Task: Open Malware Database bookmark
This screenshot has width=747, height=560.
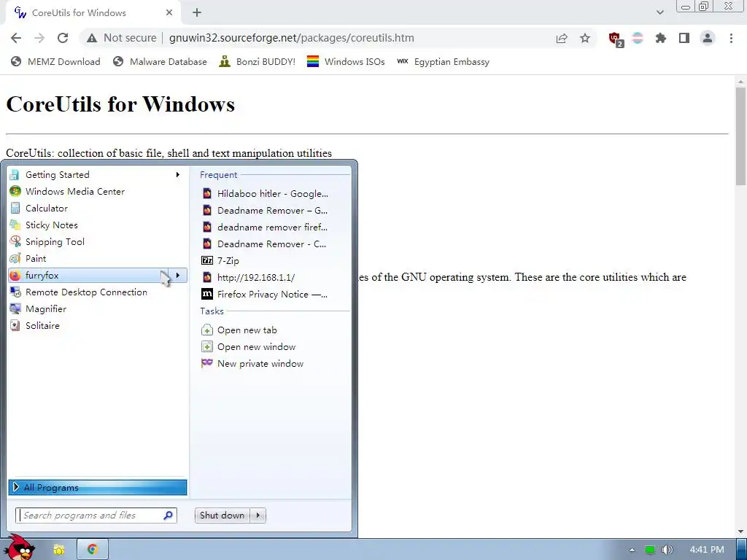Action: 160,61
